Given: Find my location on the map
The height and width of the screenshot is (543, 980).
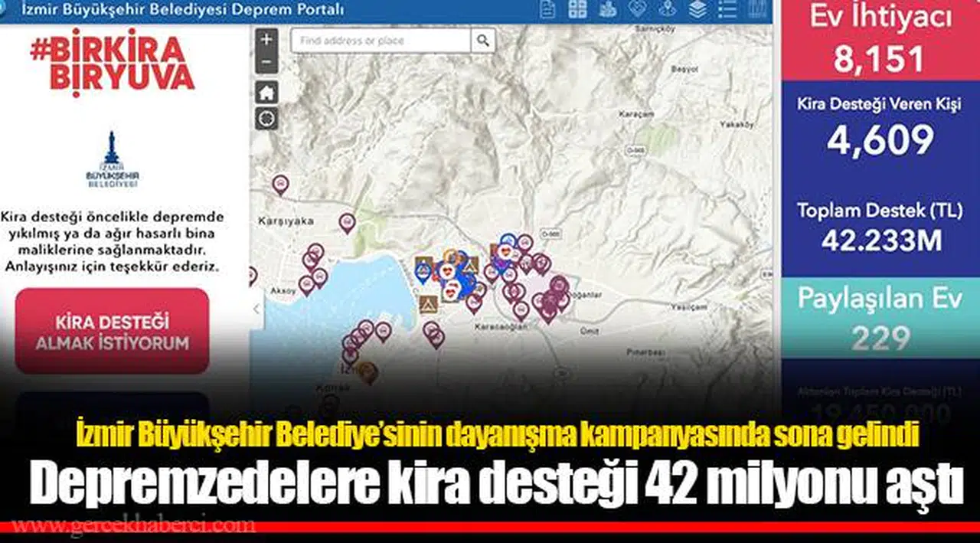Looking at the screenshot, I should pos(266,119).
